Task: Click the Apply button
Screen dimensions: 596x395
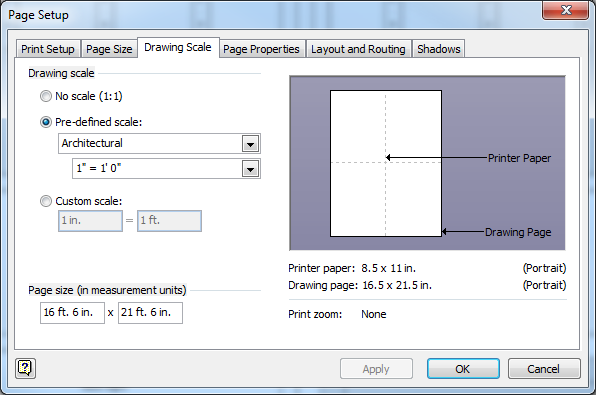Action: click(x=376, y=368)
